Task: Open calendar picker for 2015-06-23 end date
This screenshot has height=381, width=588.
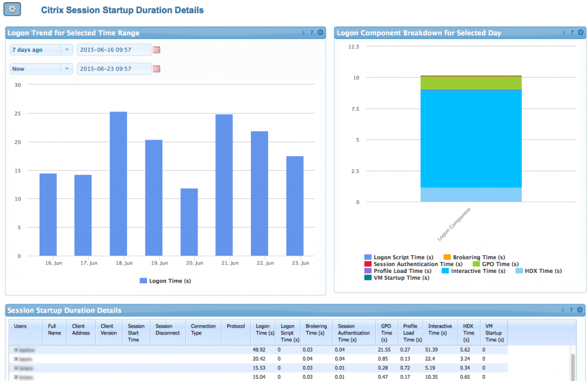Action: 156,69
